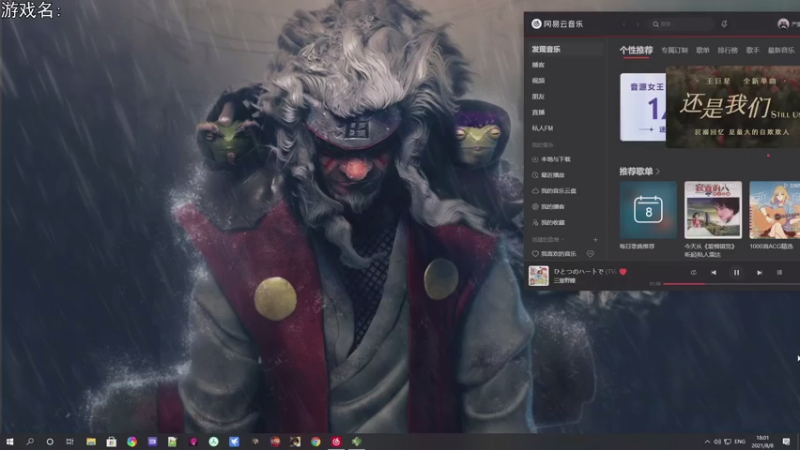Screen dimensions: 800x450
Task: Open Windows taskbar search
Action: (30, 441)
